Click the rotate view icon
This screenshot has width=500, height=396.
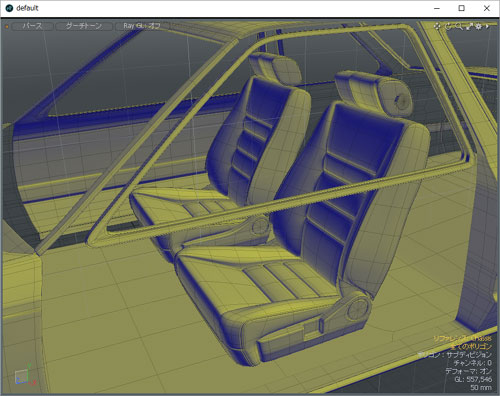click(x=448, y=26)
